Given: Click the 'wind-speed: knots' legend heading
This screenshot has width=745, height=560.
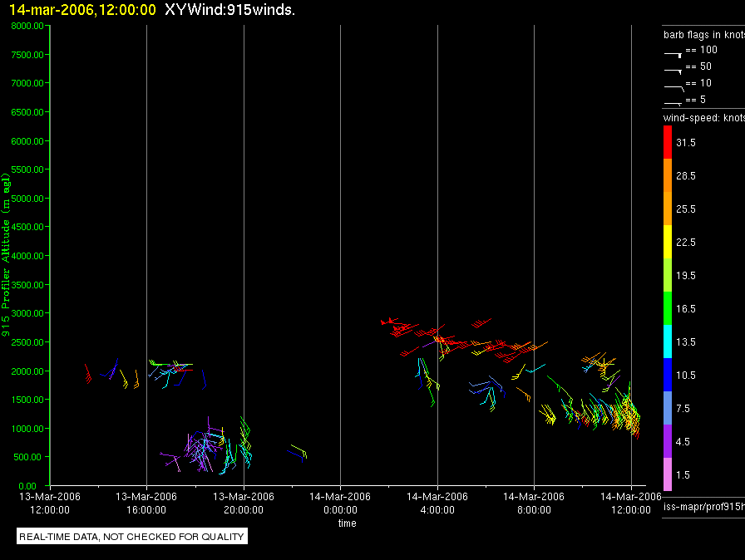Looking at the screenshot, I should click(x=704, y=118).
